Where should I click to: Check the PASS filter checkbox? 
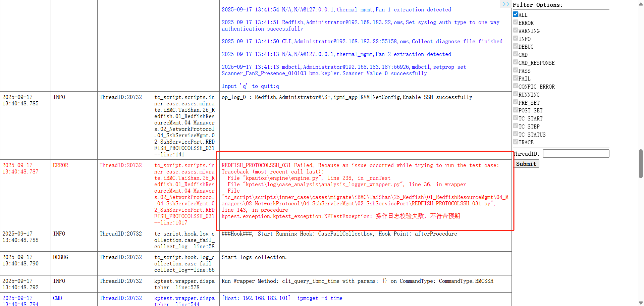point(516,70)
